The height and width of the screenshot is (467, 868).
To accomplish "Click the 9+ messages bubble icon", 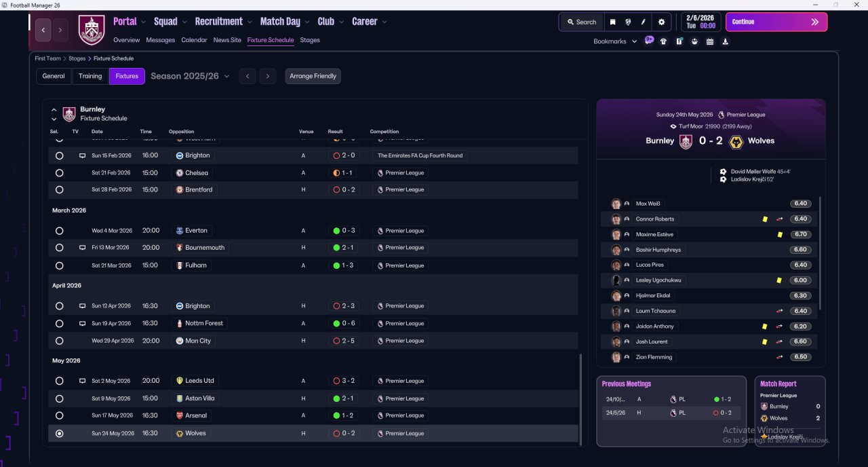I will [x=649, y=41].
